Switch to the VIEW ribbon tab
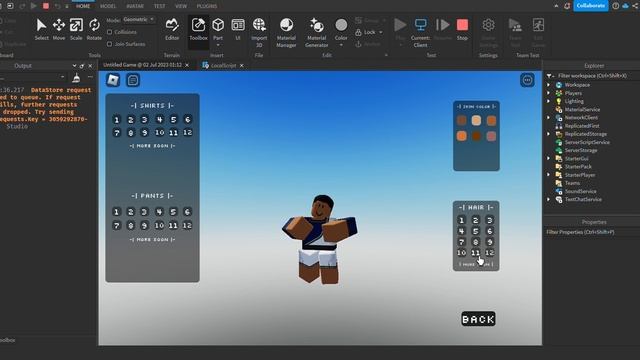The height and width of the screenshot is (360, 640). (x=181, y=6)
